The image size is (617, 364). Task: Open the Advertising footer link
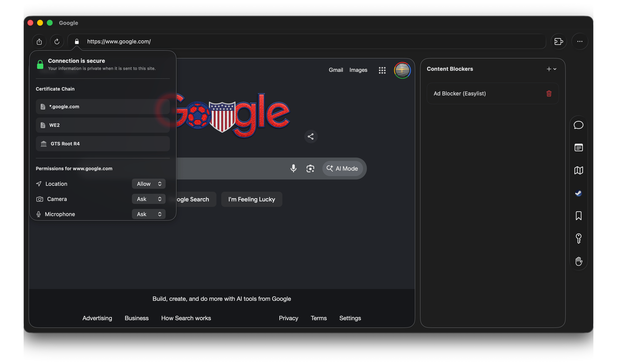click(97, 318)
